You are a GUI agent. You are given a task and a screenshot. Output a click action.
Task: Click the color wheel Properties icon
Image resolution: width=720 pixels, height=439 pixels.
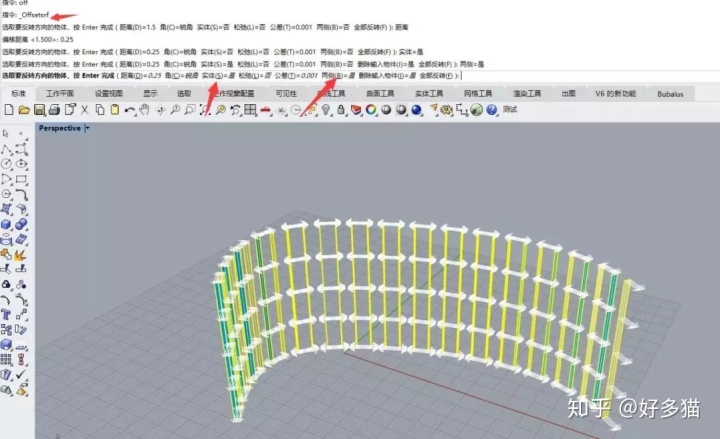(371, 109)
